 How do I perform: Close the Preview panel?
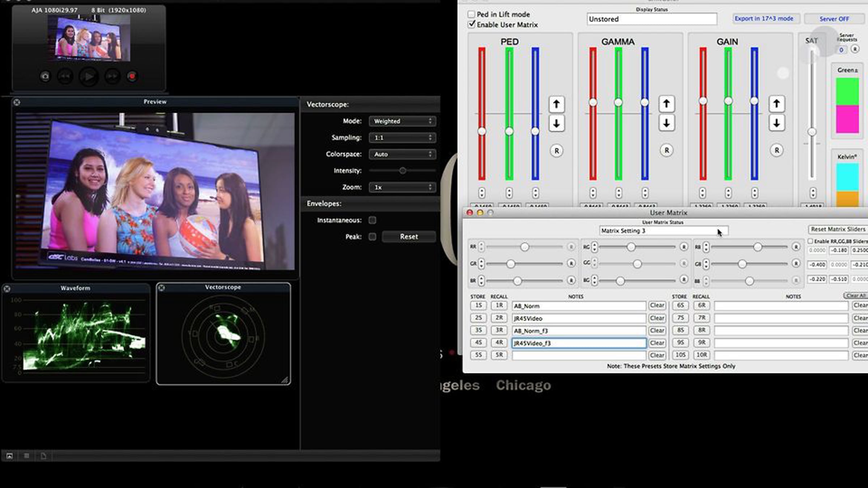tap(17, 102)
